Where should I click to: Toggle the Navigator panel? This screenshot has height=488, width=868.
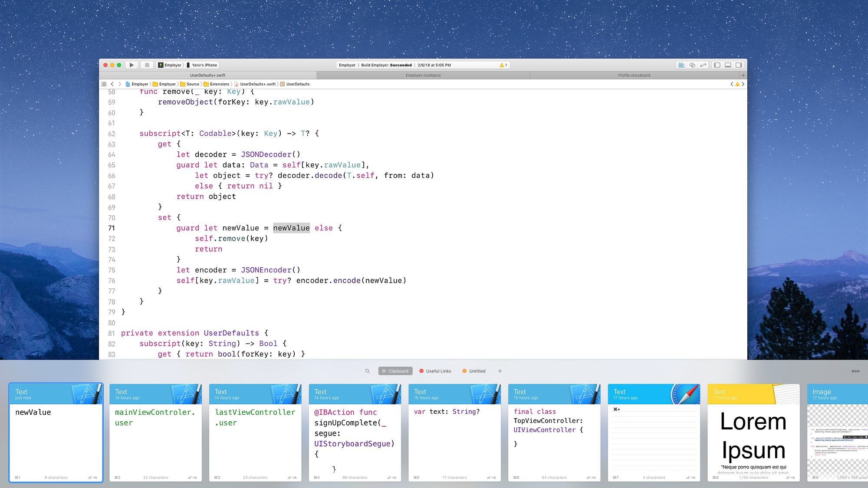pos(717,65)
